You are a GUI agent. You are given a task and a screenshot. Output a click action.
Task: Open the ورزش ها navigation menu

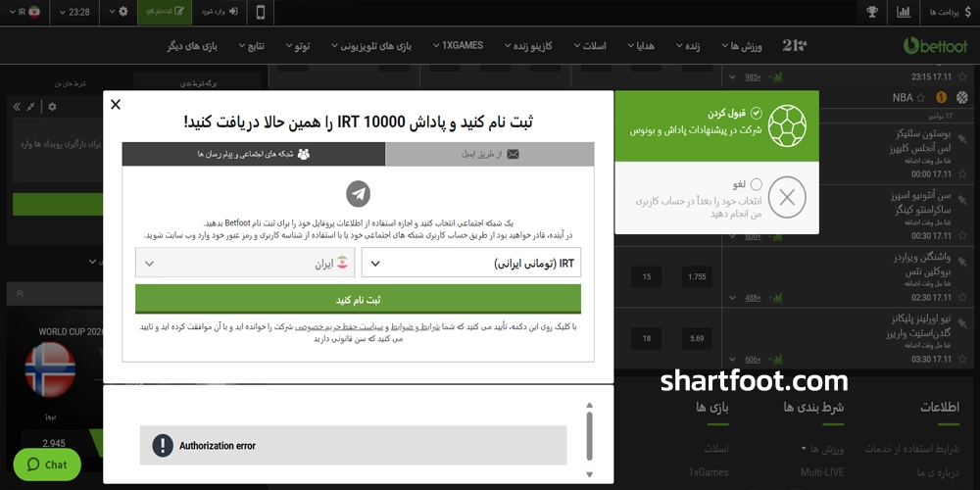click(x=743, y=46)
